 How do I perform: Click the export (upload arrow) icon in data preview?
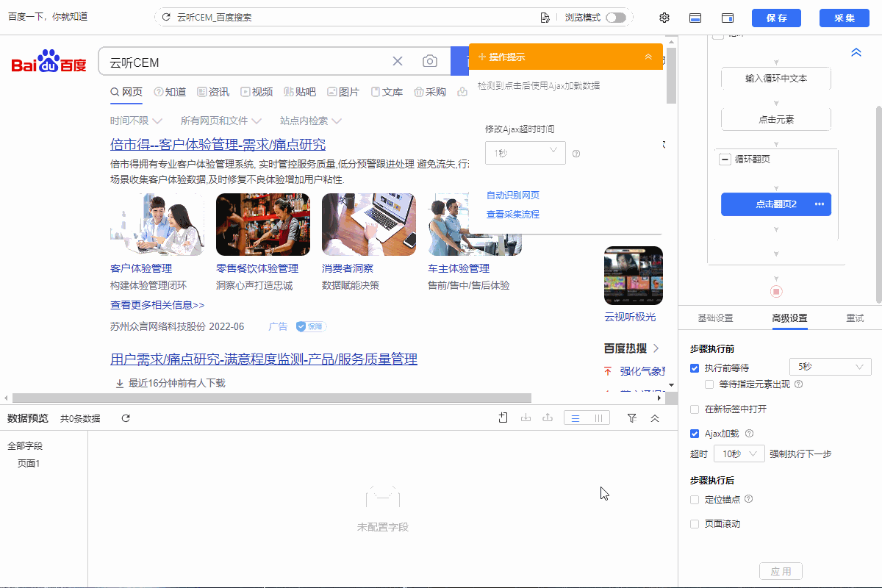pyautogui.click(x=548, y=417)
